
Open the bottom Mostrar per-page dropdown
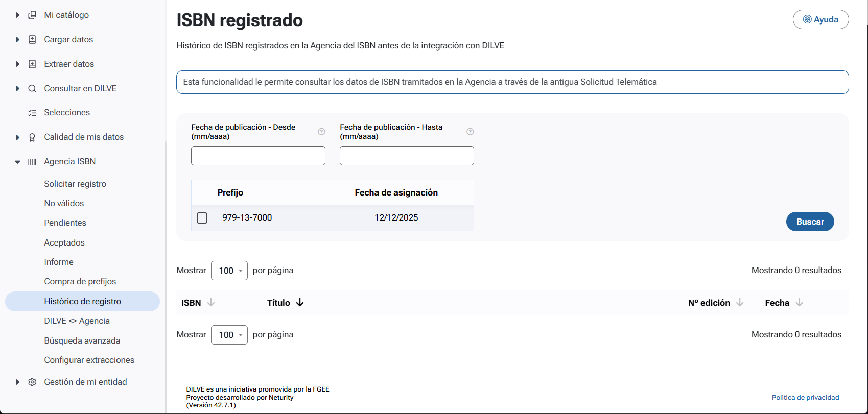point(229,335)
